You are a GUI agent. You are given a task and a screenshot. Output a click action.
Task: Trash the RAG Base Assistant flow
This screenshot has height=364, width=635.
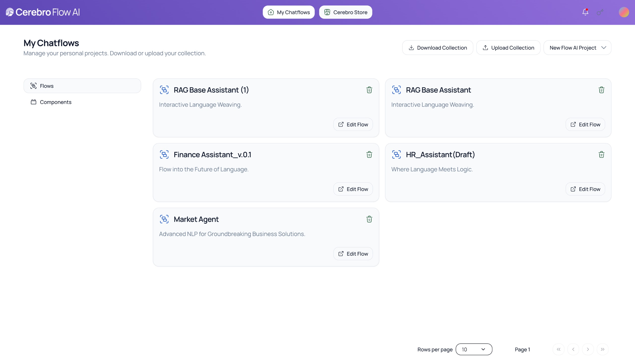pyautogui.click(x=601, y=90)
